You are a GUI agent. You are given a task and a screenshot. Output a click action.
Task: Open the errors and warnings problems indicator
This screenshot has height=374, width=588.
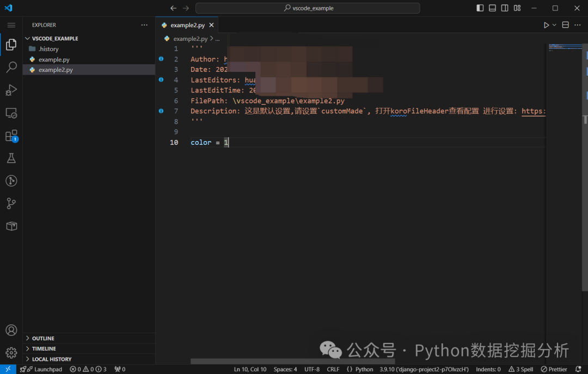coord(88,369)
